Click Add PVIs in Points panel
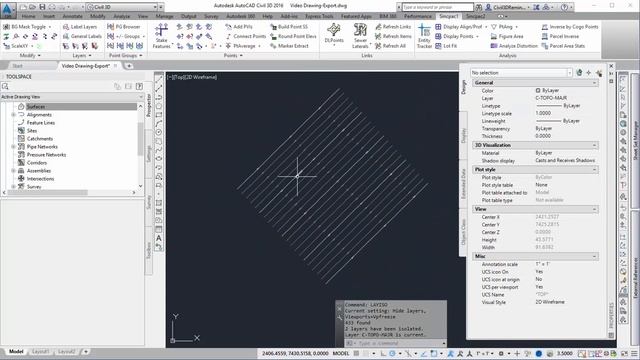The height and width of the screenshot is (360, 640). pos(239,27)
